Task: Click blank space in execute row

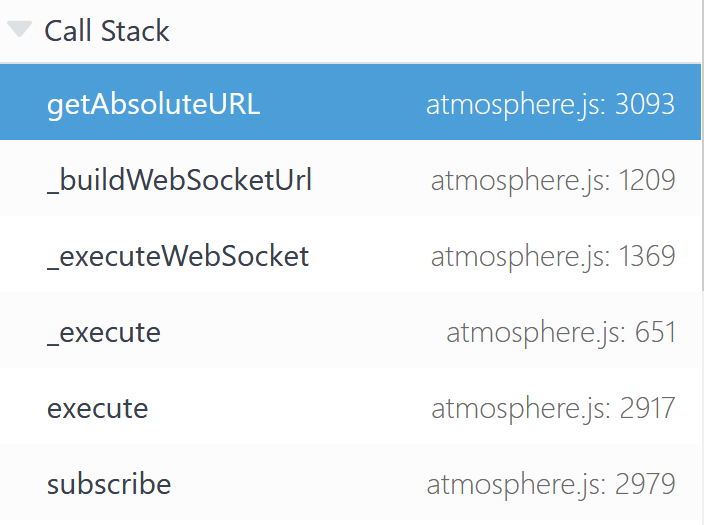Action: (x=287, y=408)
